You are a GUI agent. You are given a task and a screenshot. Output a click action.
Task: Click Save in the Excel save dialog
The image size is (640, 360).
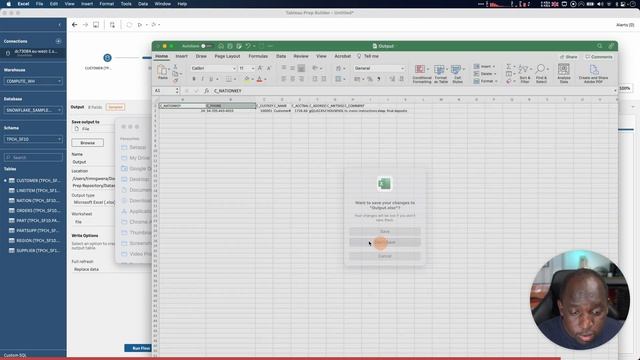(x=384, y=231)
